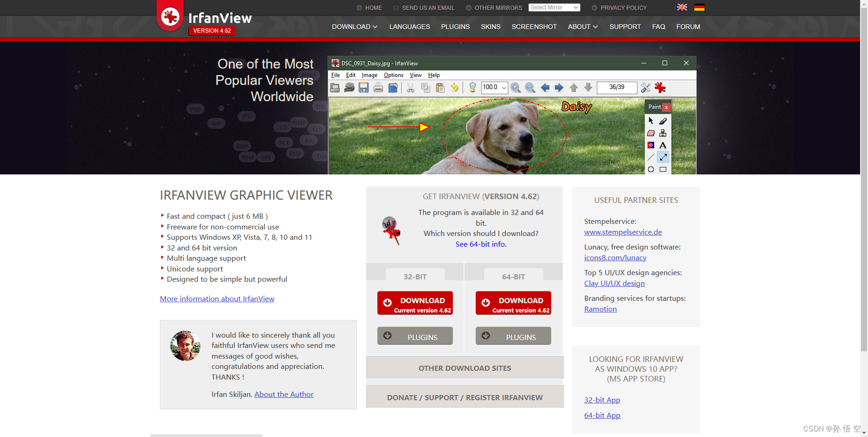Click OTHER DOWNLOAD SITES button

[465, 368]
